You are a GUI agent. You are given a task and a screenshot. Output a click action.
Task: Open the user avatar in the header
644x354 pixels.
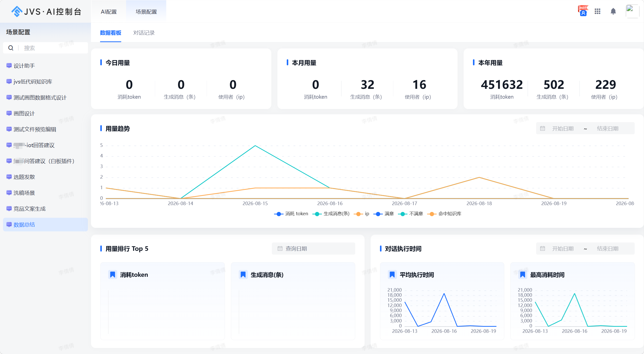(632, 11)
